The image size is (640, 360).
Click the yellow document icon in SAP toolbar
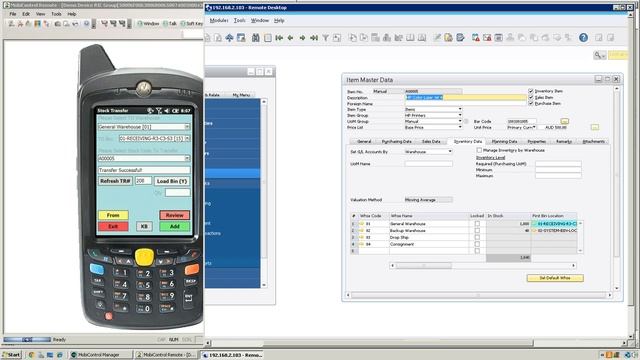(x=449, y=38)
